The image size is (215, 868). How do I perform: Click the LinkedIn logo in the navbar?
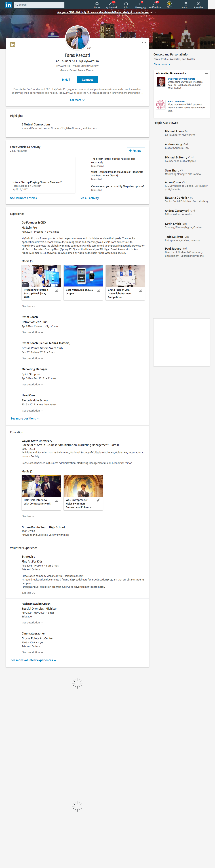(8, 5)
